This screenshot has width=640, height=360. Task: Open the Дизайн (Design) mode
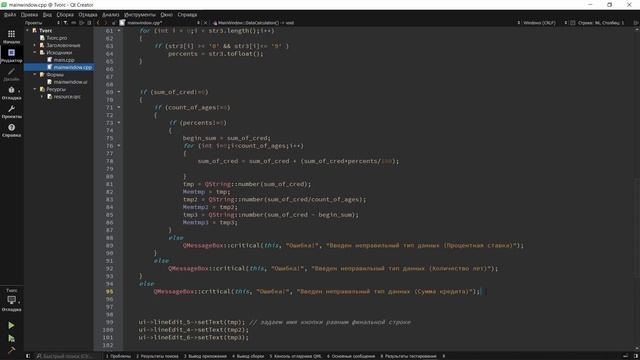pyautogui.click(x=11, y=74)
